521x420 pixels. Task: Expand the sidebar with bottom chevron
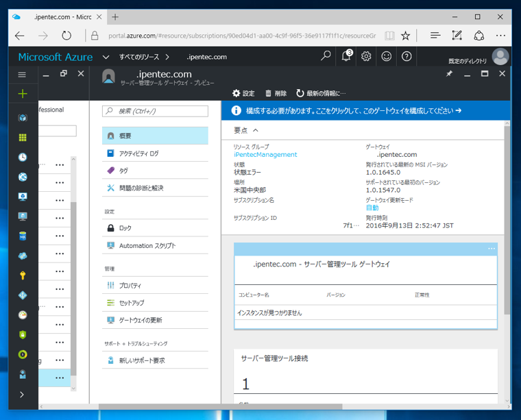tap(22, 395)
